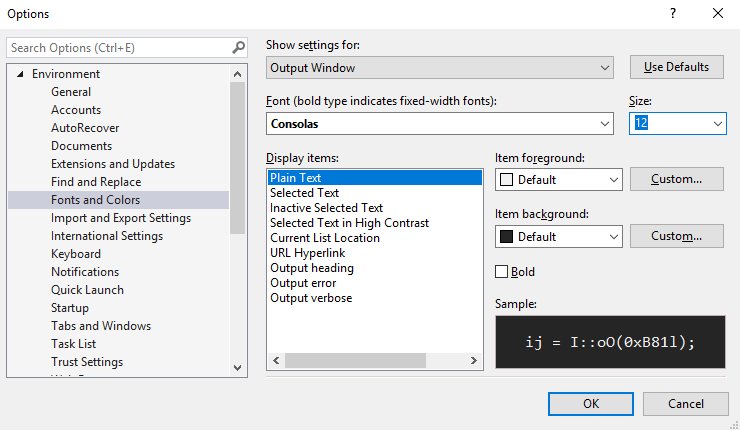Close the Options dialog
740x430 pixels.
click(718, 13)
